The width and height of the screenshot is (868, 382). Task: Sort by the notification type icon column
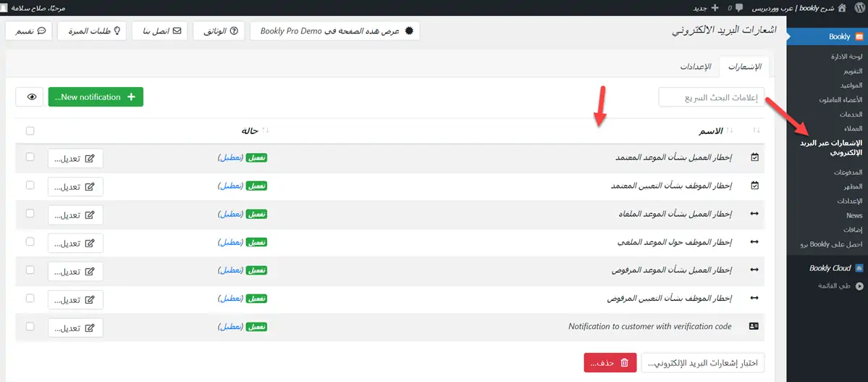click(x=757, y=131)
